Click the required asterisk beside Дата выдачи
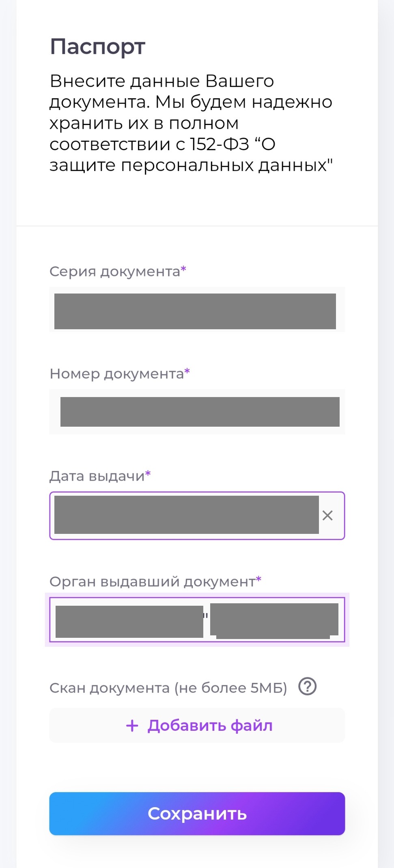This screenshot has width=394, height=868. 148,473
